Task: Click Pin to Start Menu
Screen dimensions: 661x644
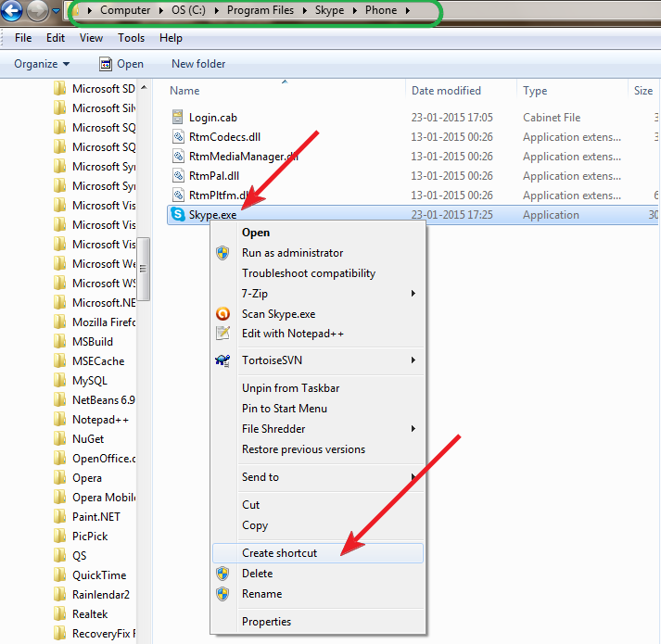Action: tap(318, 409)
